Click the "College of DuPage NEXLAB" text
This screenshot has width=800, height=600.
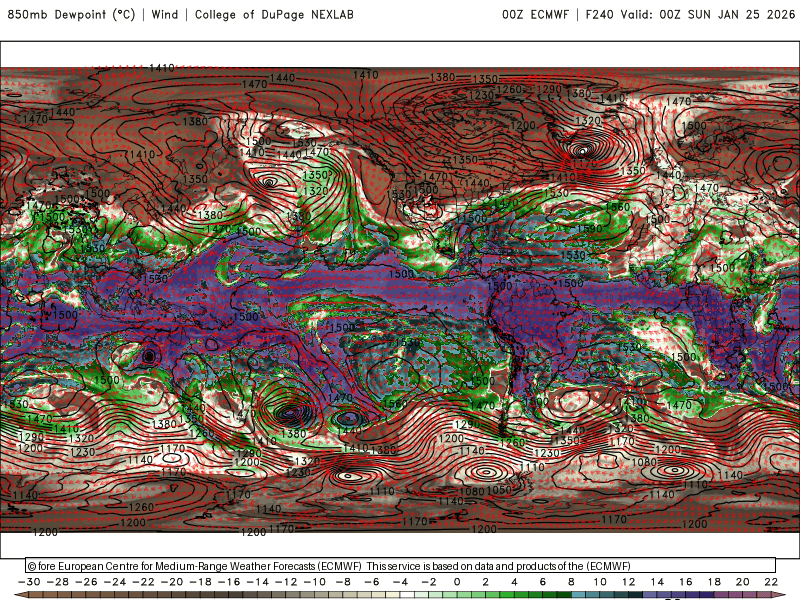click(274, 15)
